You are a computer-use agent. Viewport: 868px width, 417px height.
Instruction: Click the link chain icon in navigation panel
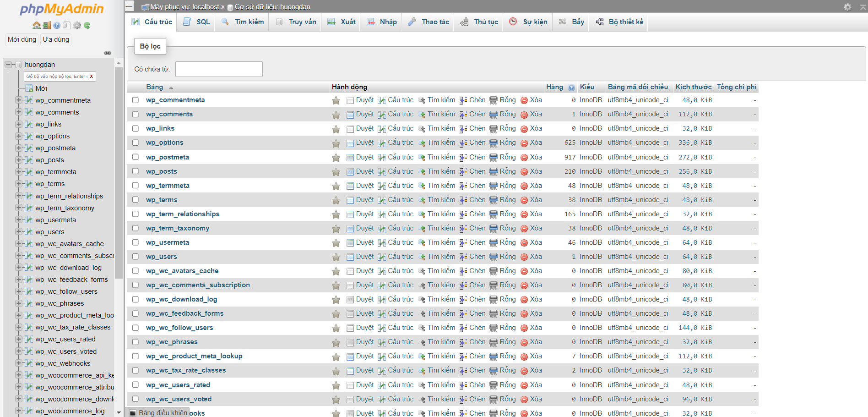tap(108, 53)
